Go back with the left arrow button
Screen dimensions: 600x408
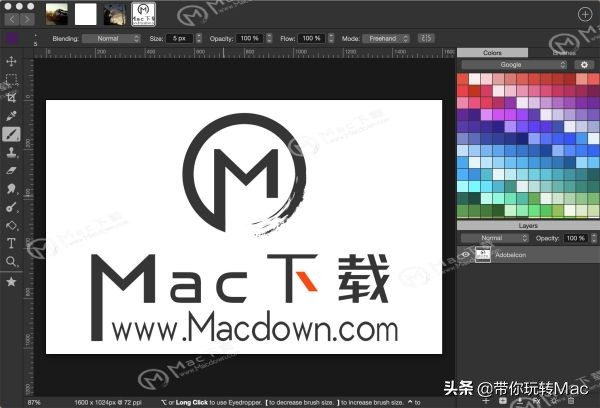point(11,19)
